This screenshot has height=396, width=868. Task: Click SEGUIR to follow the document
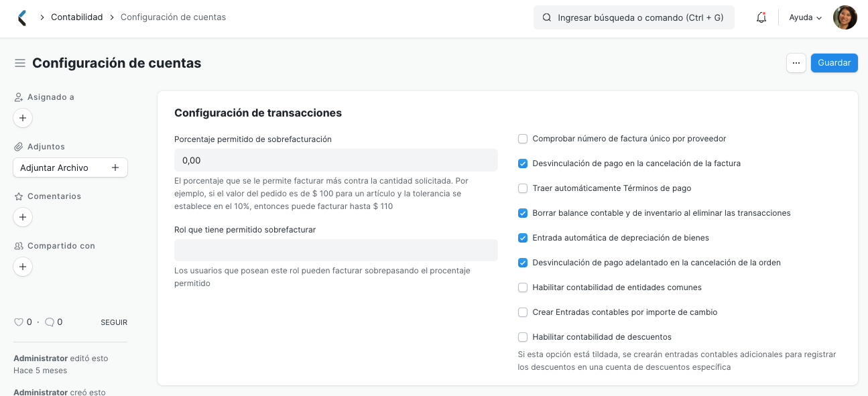114,322
